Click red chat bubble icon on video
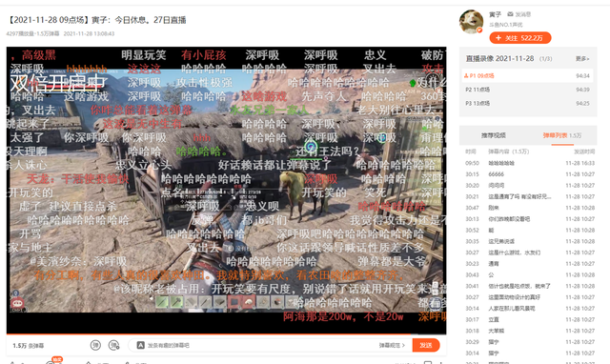The height and width of the screenshot is (364, 610). click(x=17, y=303)
